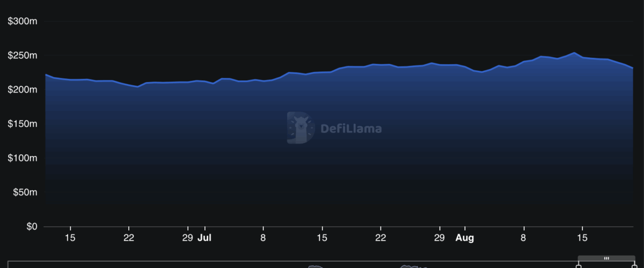Grab the range selector's drag bar handle
The image size is (644, 268).
coord(606,258)
